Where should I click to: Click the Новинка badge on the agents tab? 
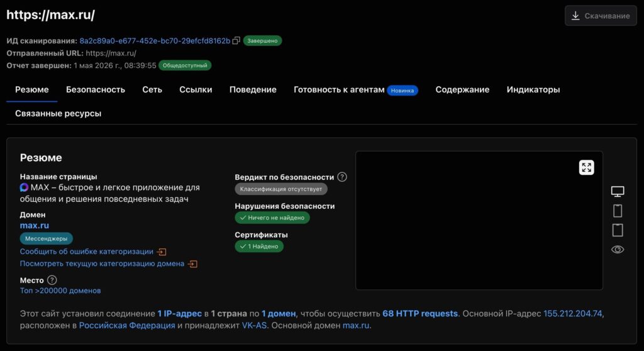402,91
